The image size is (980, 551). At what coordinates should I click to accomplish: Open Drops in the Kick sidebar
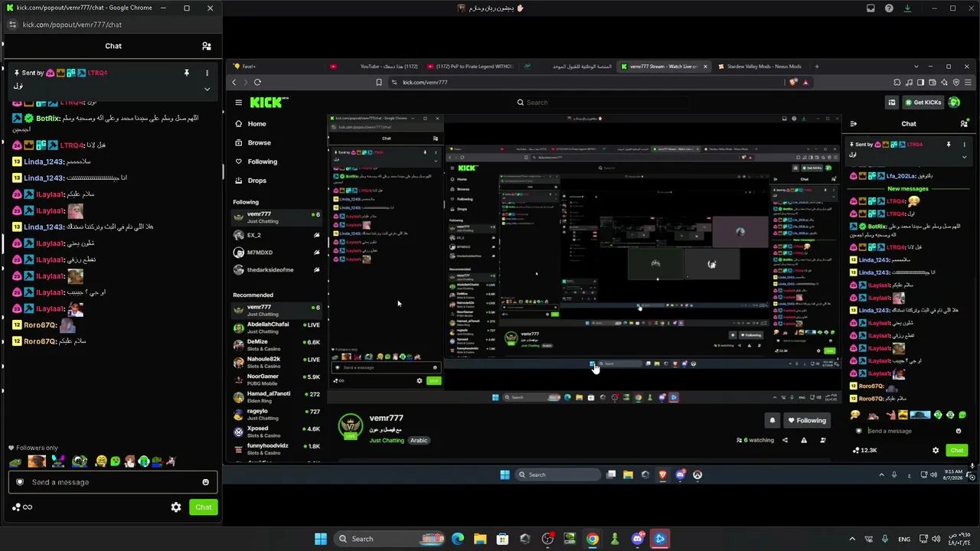256,181
